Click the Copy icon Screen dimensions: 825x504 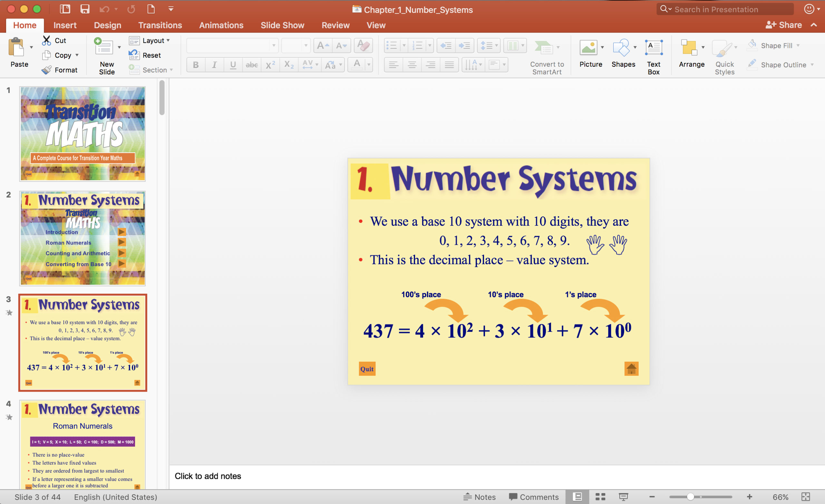pyautogui.click(x=46, y=55)
